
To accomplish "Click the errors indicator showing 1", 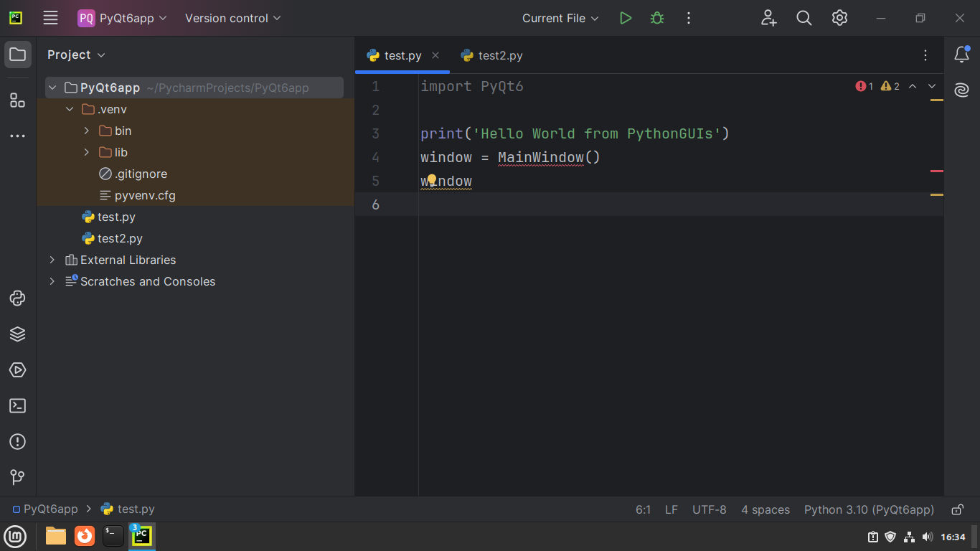I will pos(864,86).
